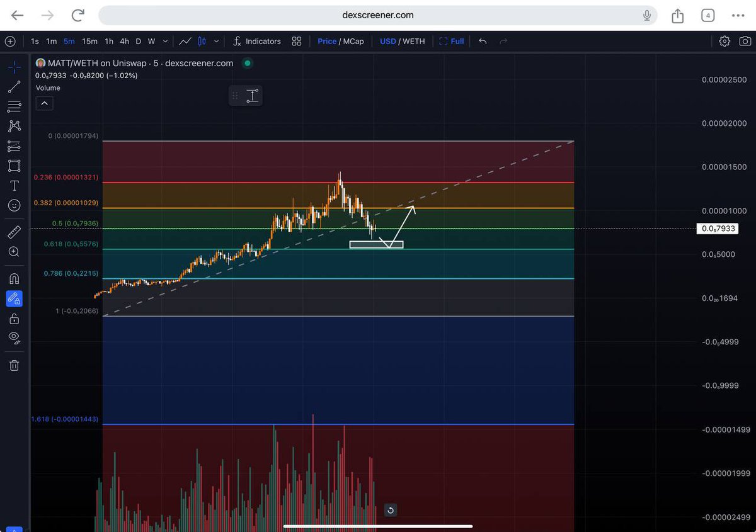Click the measure icon in floating toolbar
Screen dimensions: 756x532
252,96
